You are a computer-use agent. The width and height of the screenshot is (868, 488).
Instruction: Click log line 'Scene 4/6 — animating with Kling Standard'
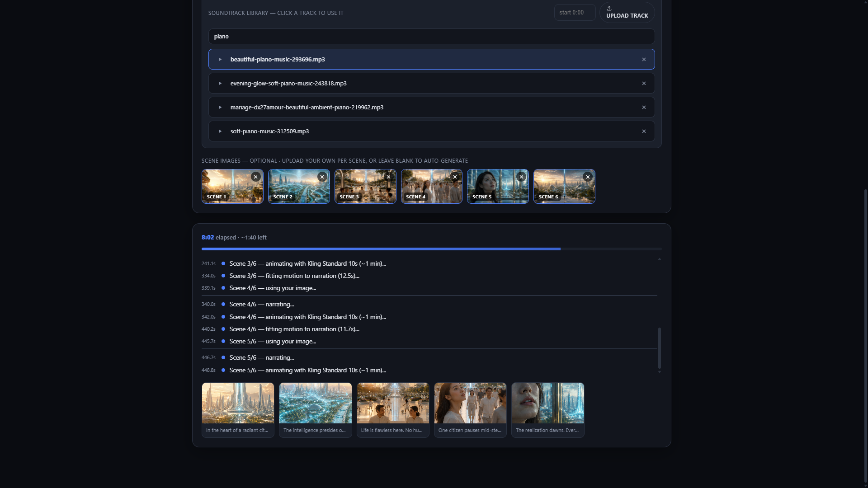point(307,317)
